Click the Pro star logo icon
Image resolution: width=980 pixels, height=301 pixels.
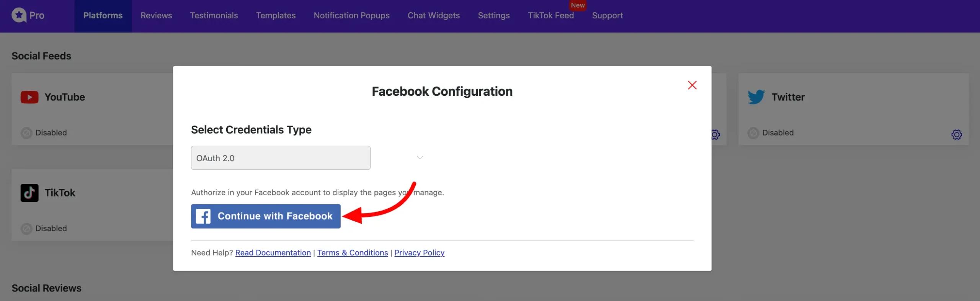point(19,15)
